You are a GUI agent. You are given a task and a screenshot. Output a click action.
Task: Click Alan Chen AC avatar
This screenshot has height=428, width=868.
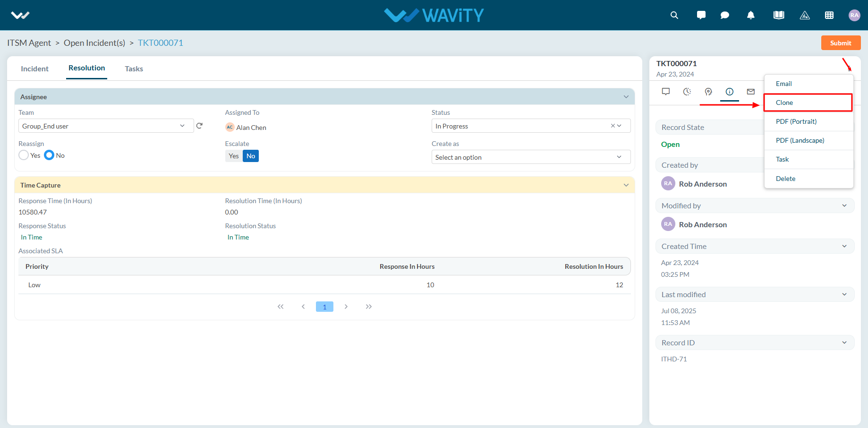(x=230, y=127)
